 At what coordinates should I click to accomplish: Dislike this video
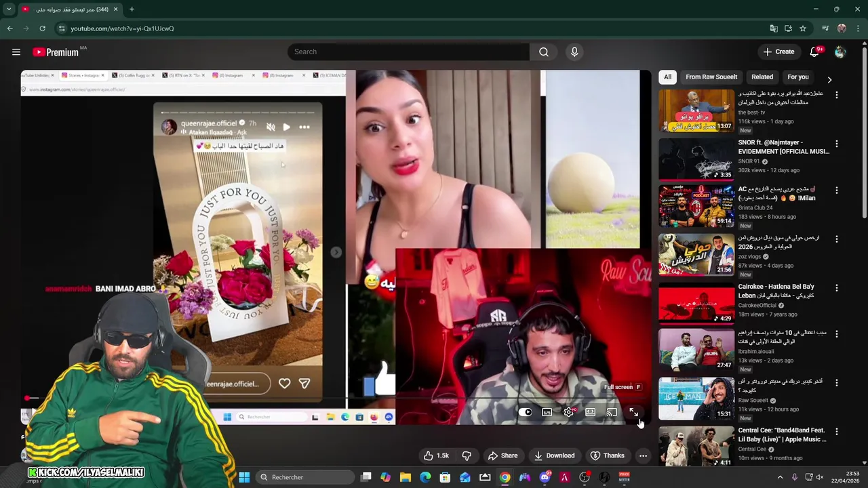click(x=467, y=455)
